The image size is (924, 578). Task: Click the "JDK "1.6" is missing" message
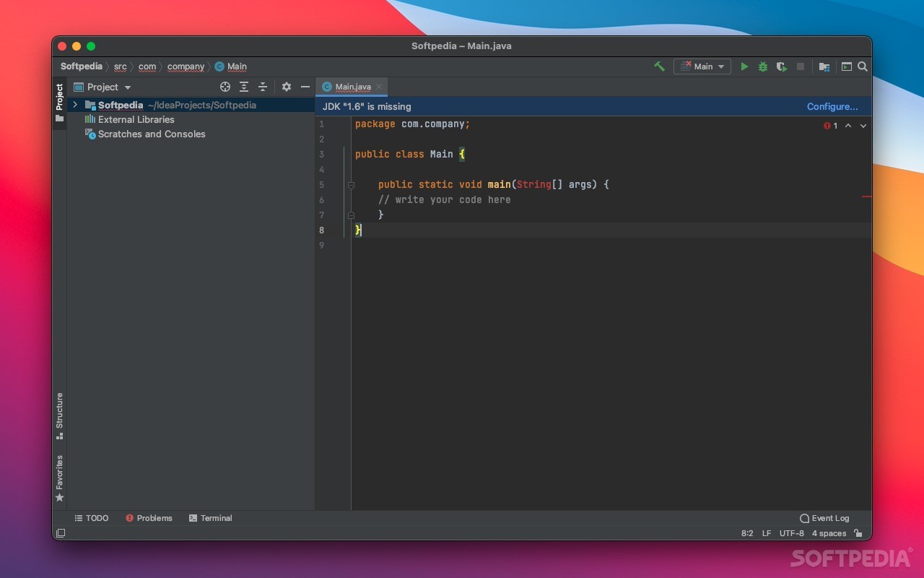click(367, 106)
